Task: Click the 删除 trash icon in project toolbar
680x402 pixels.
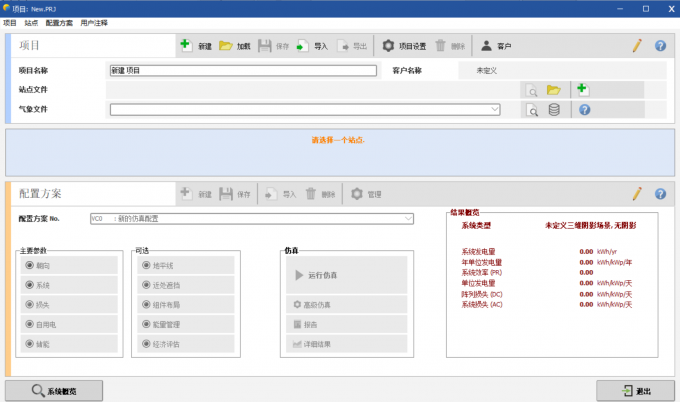Action: (x=440, y=46)
